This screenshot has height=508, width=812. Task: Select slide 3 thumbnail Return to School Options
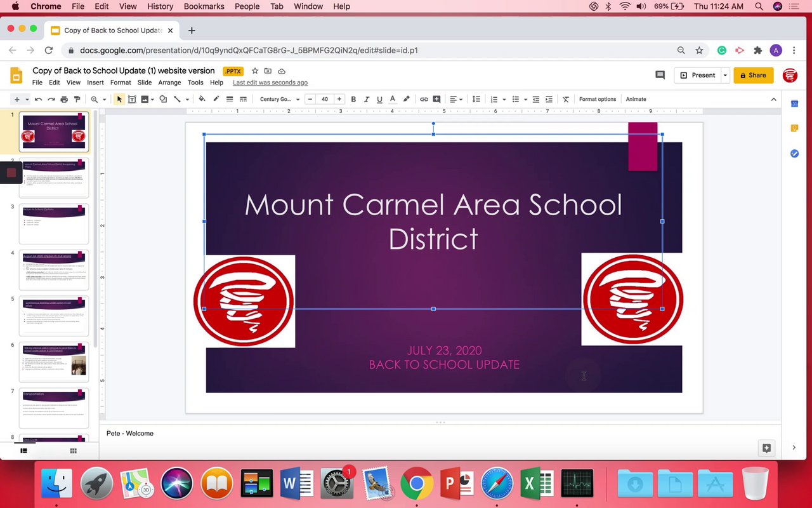[54, 224]
